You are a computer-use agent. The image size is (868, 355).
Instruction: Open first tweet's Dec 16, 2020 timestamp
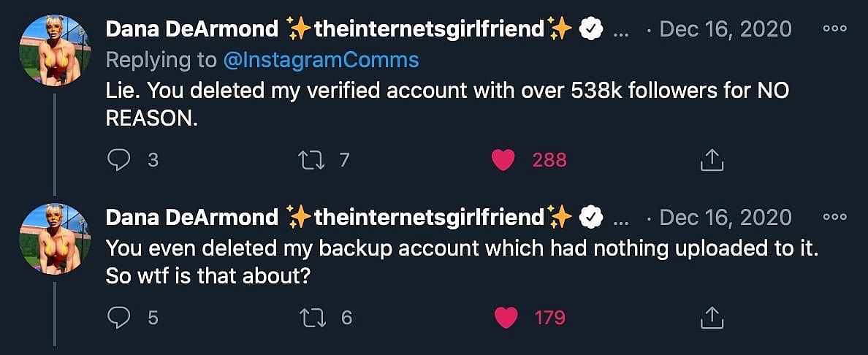pos(725,29)
